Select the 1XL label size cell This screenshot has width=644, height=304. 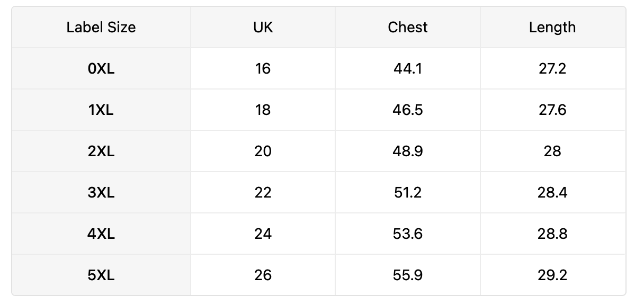coord(101,110)
